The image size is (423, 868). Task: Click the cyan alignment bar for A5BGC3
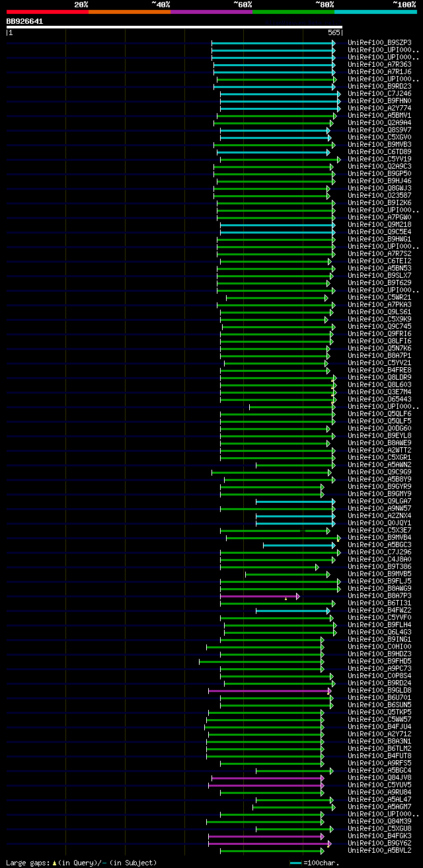pos(299,545)
